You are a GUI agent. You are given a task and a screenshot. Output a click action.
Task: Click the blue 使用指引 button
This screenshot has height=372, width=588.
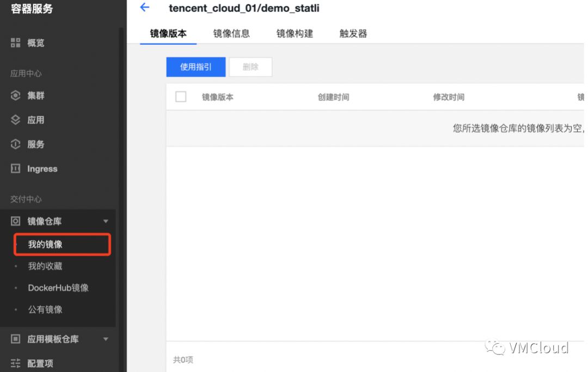point(196,67)
